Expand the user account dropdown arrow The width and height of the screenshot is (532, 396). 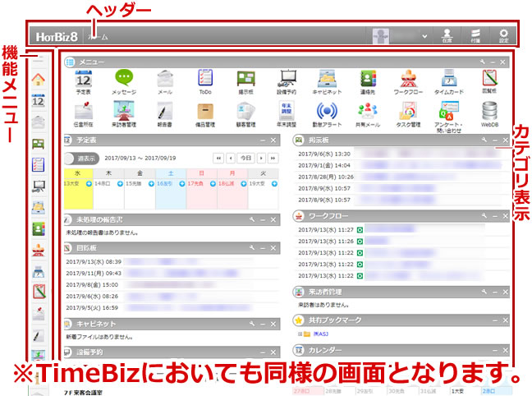(x=424, y=36)
